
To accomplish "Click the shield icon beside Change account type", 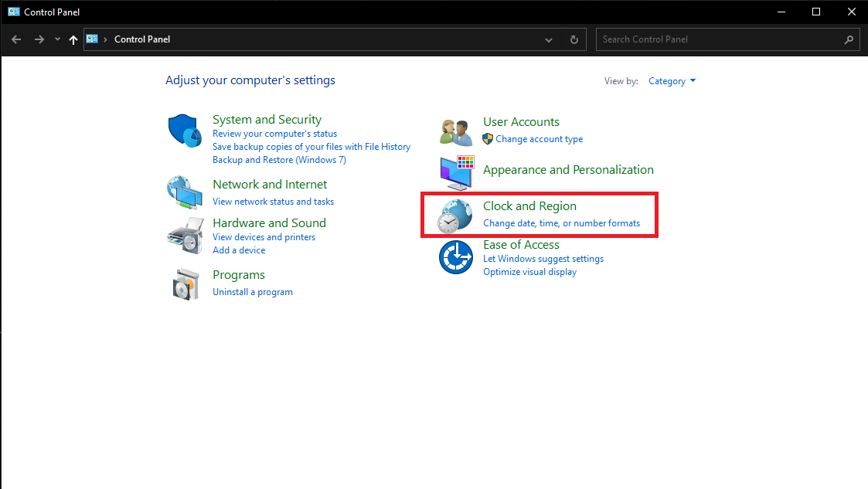I will click(x=488, y=139).
